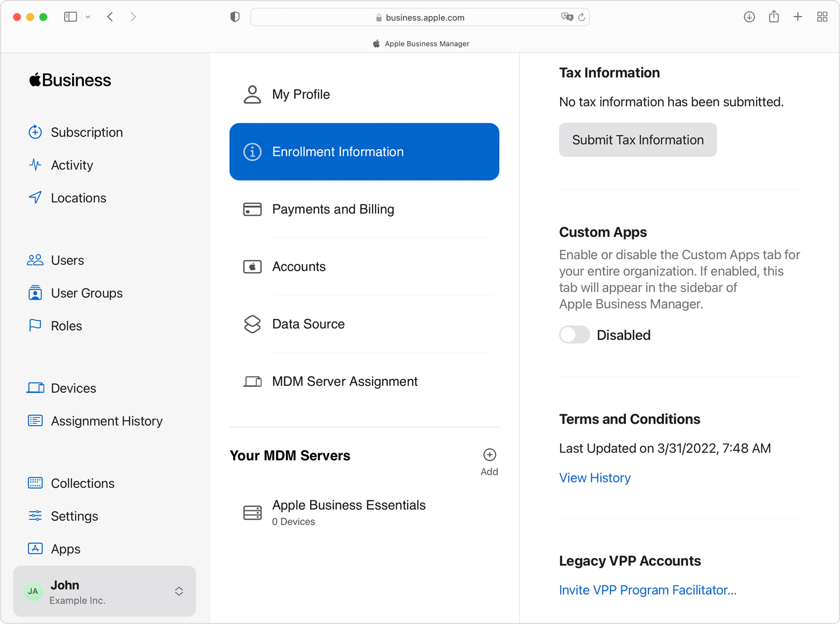Image resolution: width=840 pixels, height=624 pixels.
Task: Click Safari privacy shield icon
Action: click(x=235, y=17)
